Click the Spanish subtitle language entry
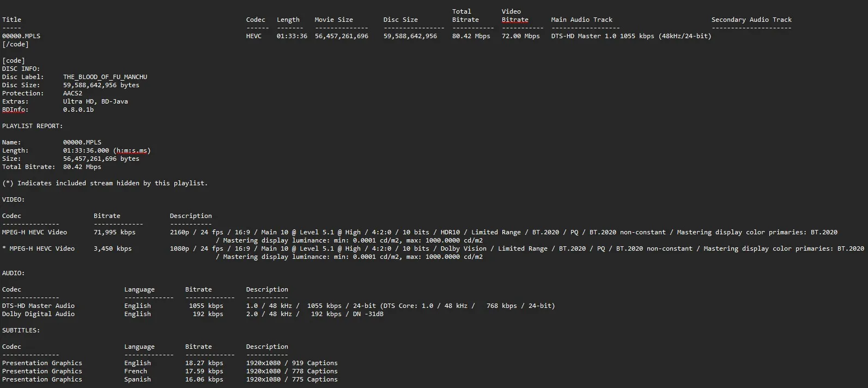 click(137, 379)
